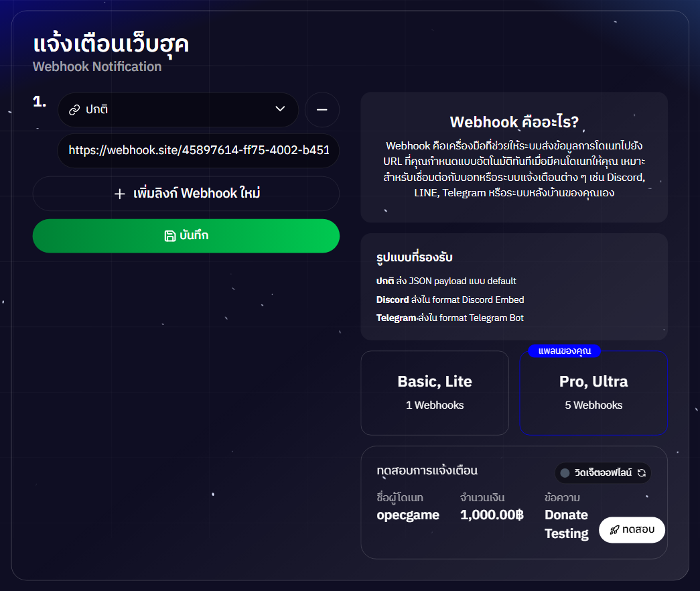
Task: Click the opecgame donor name
Action: click(x=408, y=515)
